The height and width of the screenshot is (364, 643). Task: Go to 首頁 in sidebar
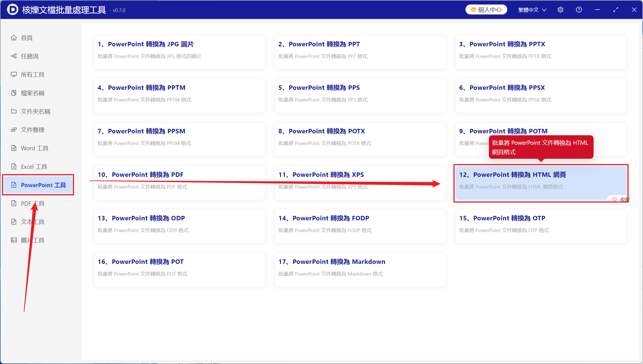click(38, 38)
